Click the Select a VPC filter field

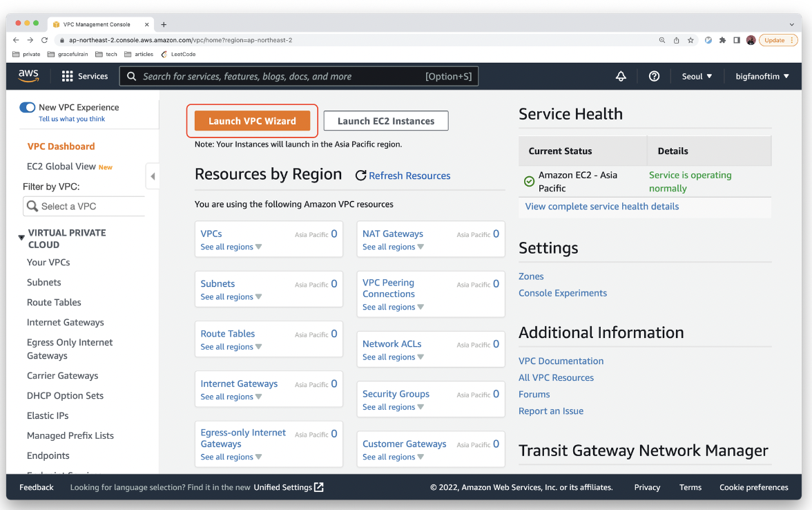84,206
